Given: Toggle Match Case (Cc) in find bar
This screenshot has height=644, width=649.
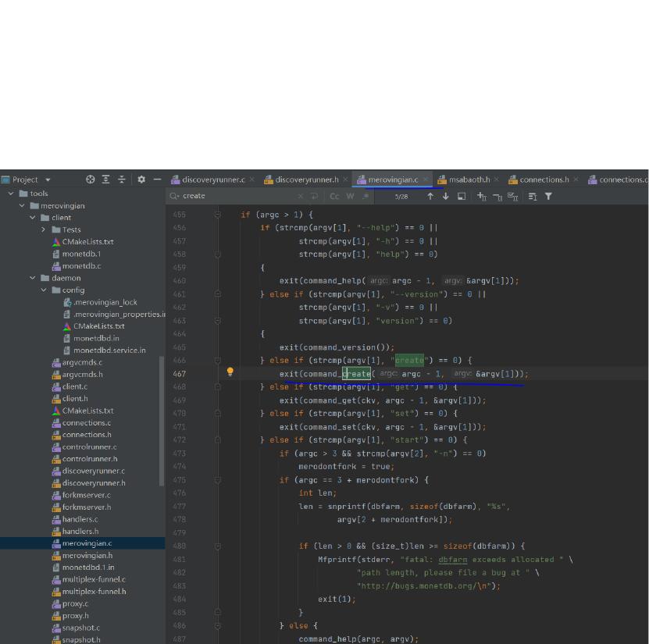Looking at the screenshot, I should pyautogui.click(x=334, y=196).
